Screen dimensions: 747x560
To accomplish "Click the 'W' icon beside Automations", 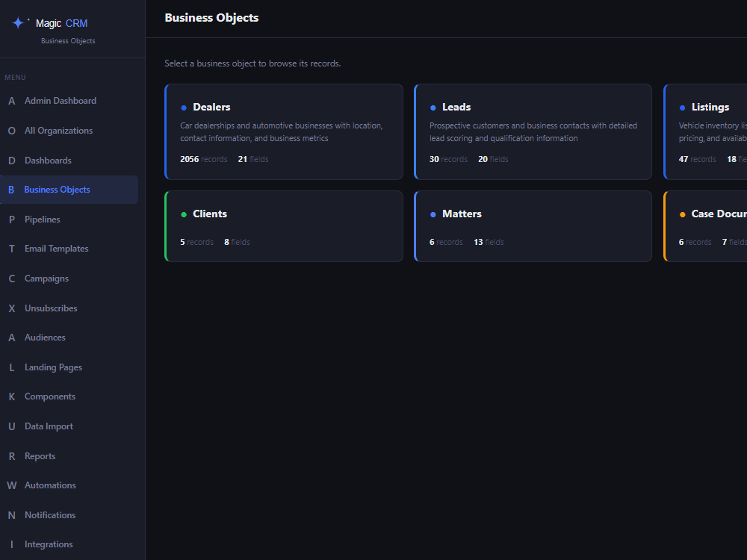I will [x=12, y=486].
